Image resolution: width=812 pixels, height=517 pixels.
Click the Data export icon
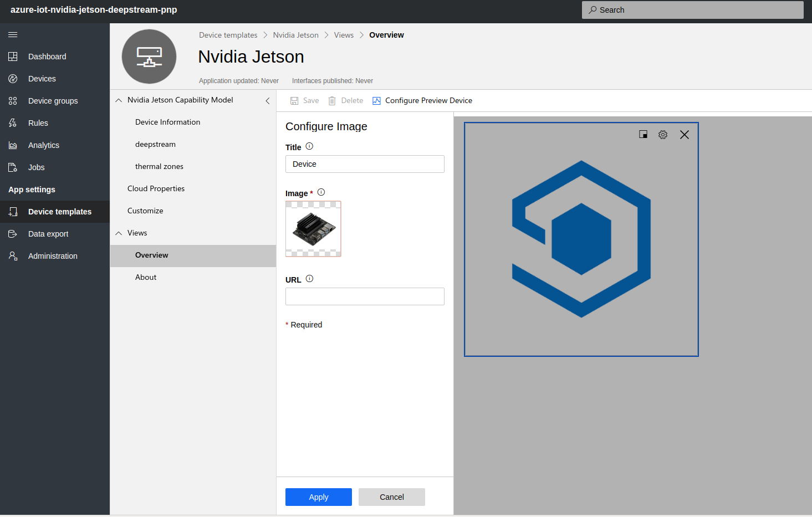point(13,234)
